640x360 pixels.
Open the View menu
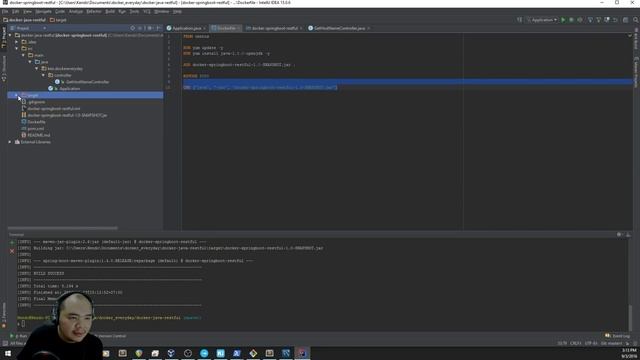27,11
